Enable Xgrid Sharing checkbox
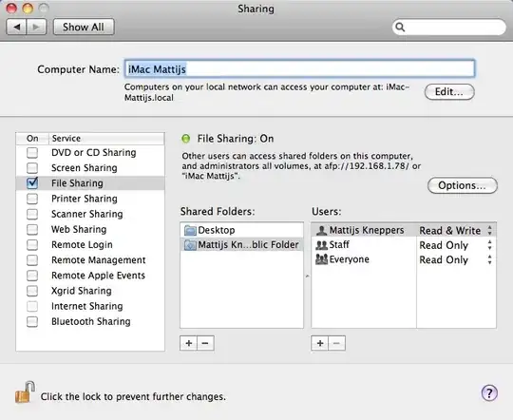This screenshot has width=513, height=420. click(x=32, y=291)
